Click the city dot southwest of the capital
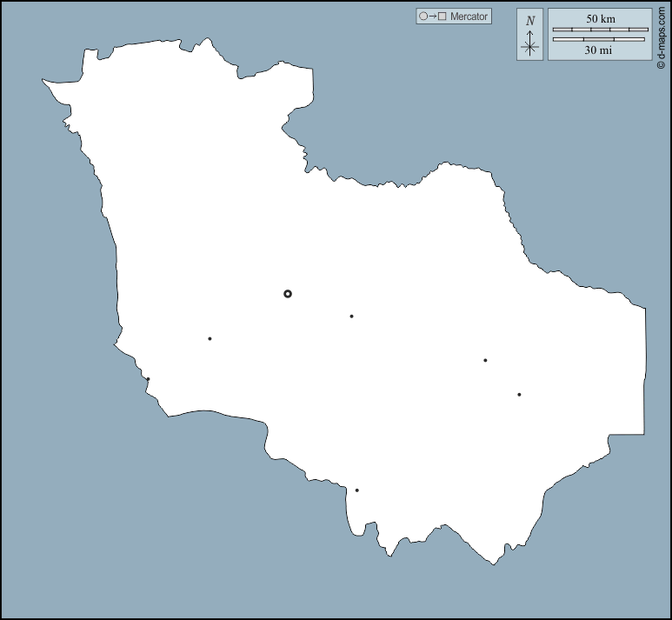 pos(210,338)
